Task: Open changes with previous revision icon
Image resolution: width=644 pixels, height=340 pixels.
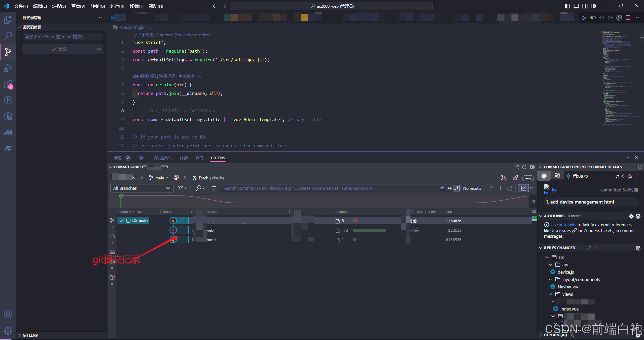Action: [593, 18]
